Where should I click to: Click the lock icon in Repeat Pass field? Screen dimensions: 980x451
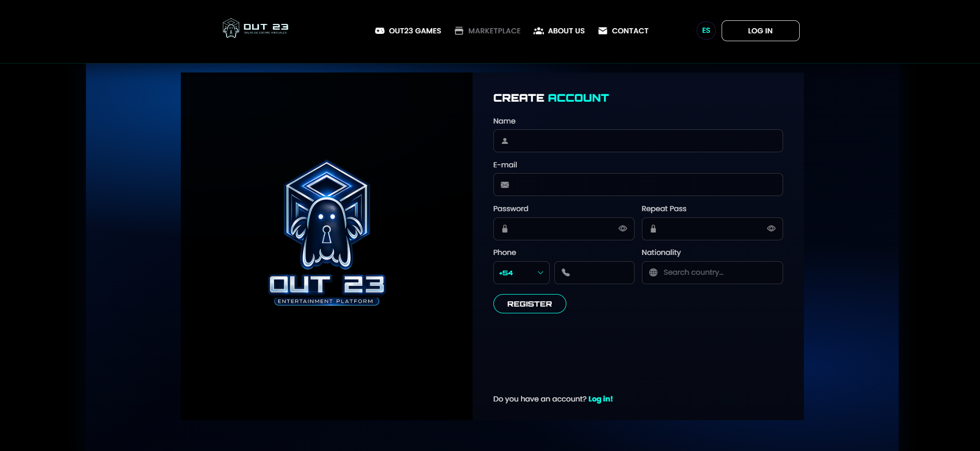click(653, 229)
